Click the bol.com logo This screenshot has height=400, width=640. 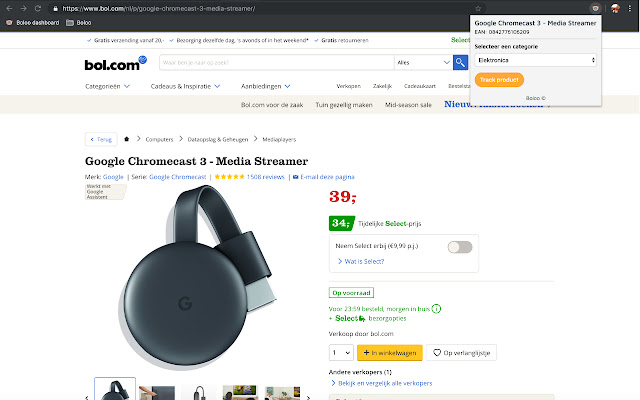(115, 63)
